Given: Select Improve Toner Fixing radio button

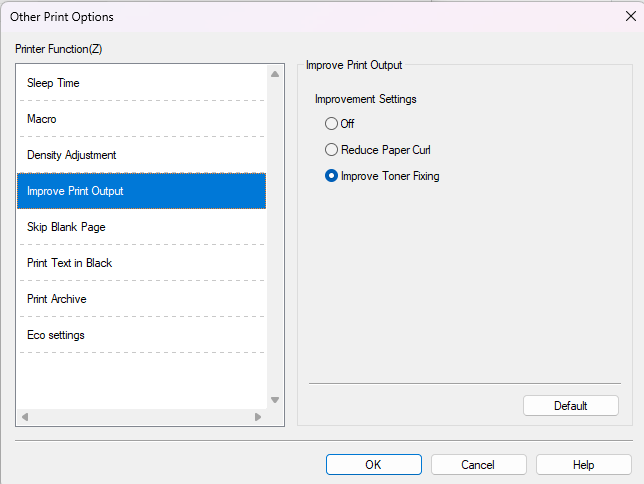Looking at the screenshot, I should pyautogui.click(x=332, y=176).
